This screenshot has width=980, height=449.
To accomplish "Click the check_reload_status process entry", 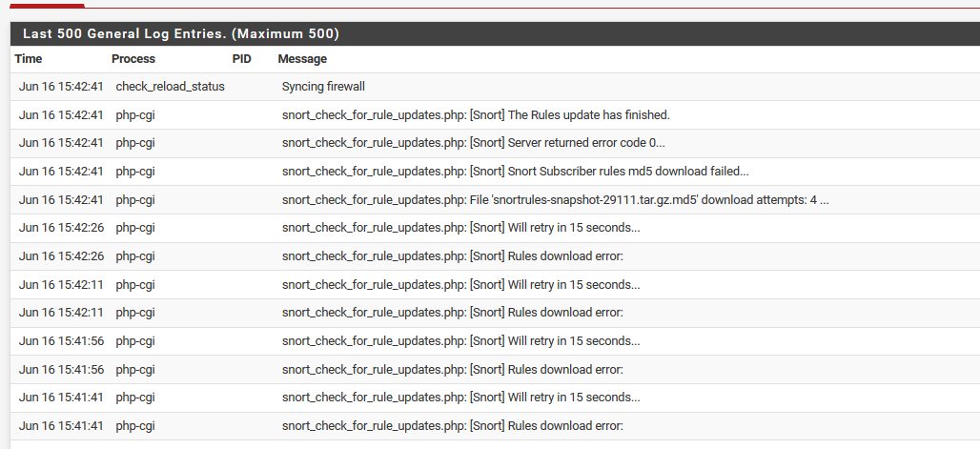I will pos(171,87).
